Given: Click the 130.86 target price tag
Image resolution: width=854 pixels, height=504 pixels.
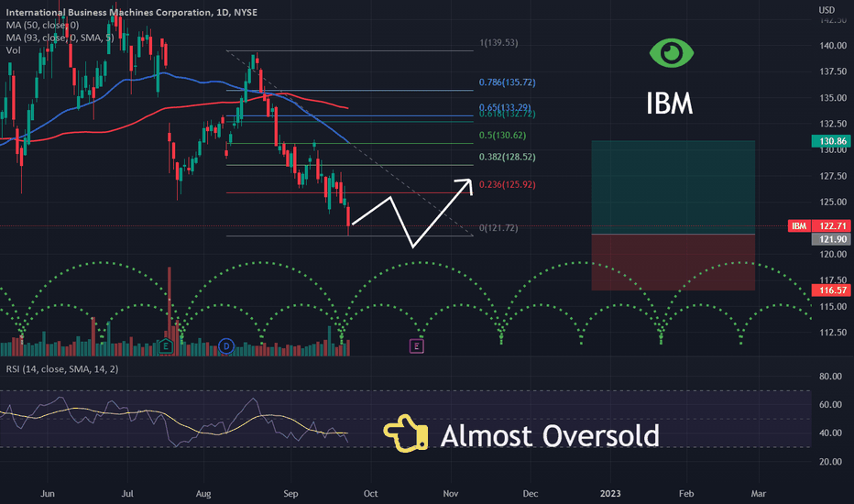Looking at the screenshot, I should click(x=830, y=141).
